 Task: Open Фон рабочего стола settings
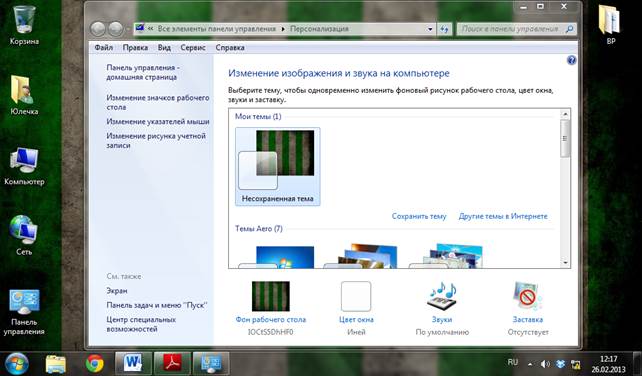271,308
